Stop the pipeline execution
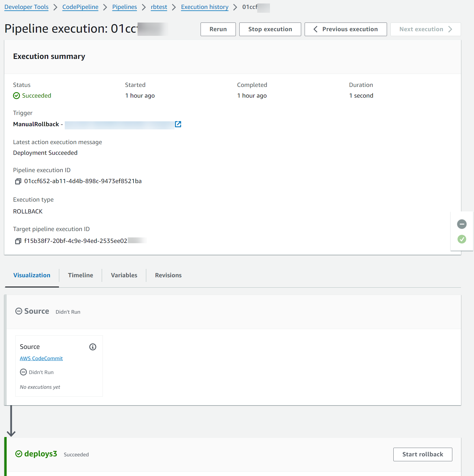 [270, 29]
